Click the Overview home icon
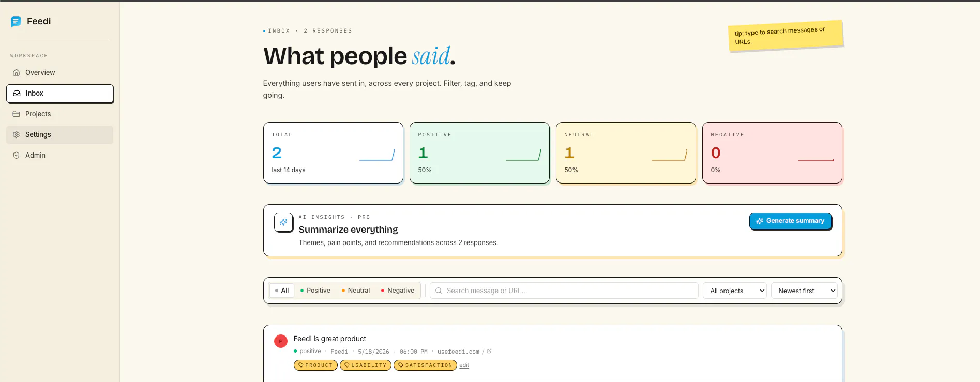 pyautogui.click(x=17, y=73)
